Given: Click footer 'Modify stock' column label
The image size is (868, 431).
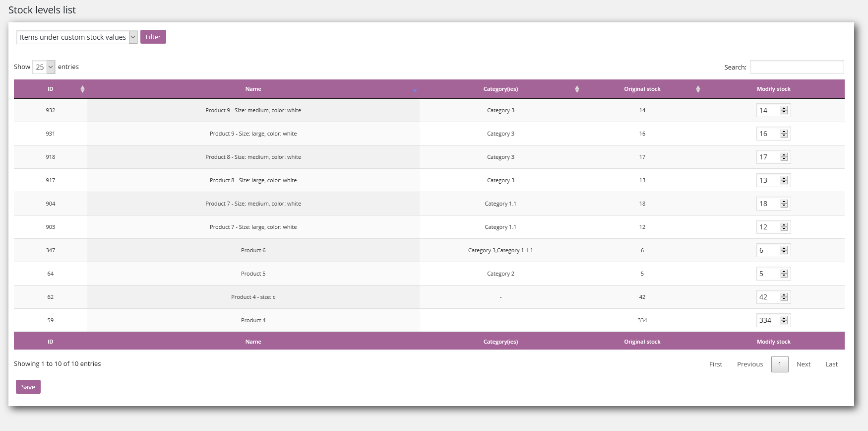Looking at the screenshot, I should tap(774, 342).
